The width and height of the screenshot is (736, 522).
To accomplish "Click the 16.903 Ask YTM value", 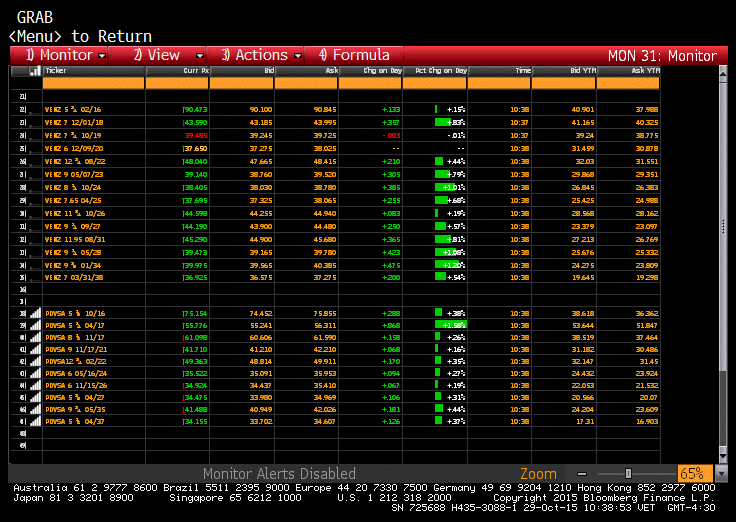I will 647,422.
